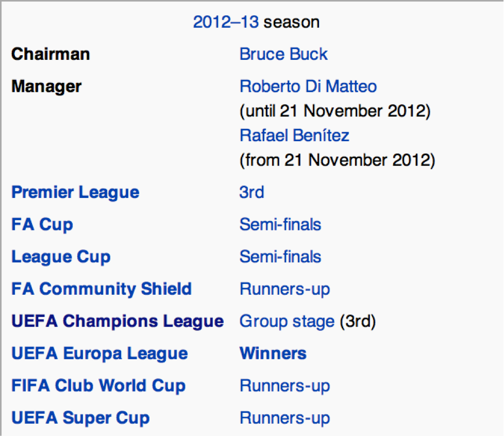This screenshot has height=436, width=504.
Task: Click the Europa League Winners link
Action: coord(273,354)
